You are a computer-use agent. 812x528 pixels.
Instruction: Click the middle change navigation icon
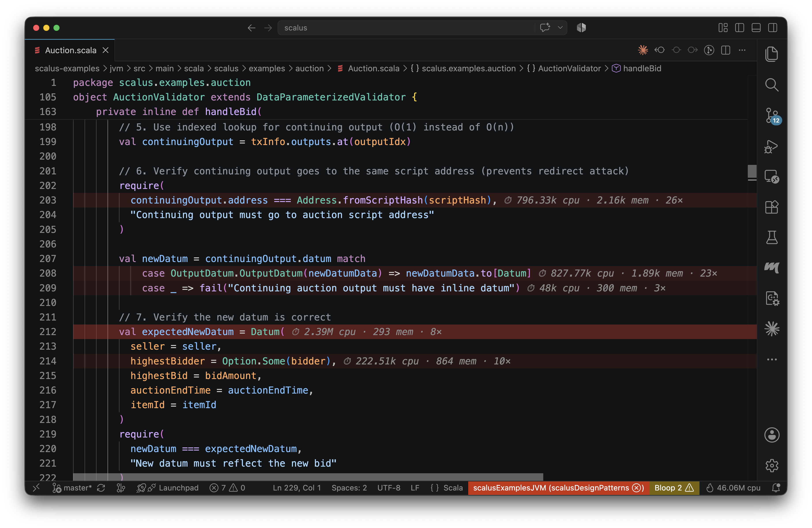[x=676, y=50]
